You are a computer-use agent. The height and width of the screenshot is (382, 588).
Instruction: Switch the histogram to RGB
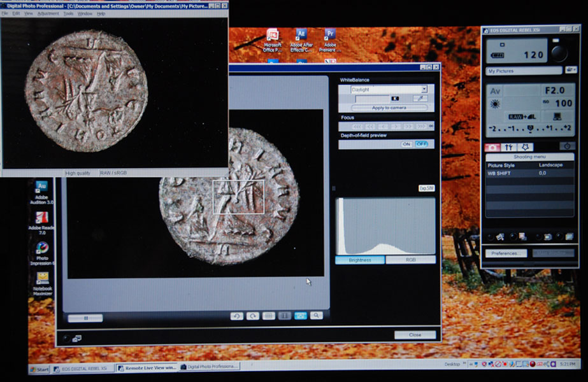[411, 260]
